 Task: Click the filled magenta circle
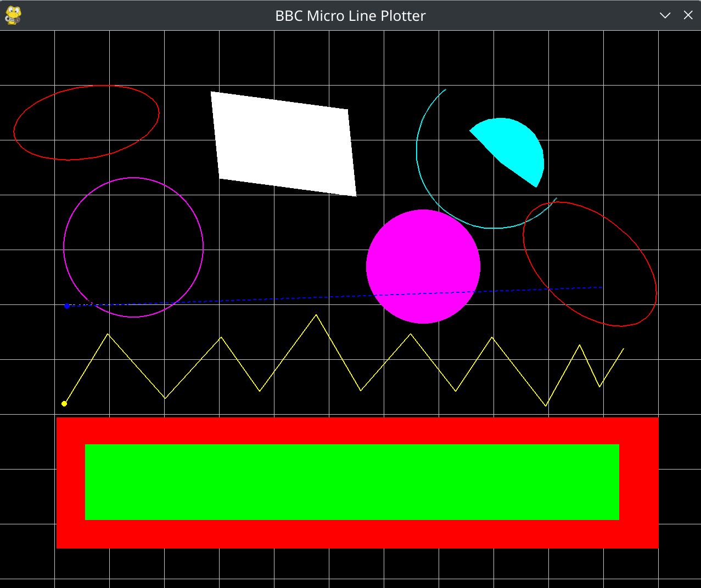(423, 267)
